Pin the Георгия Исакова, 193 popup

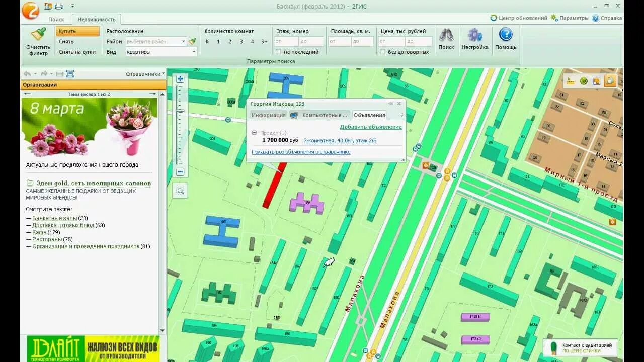tap(390, 104)
